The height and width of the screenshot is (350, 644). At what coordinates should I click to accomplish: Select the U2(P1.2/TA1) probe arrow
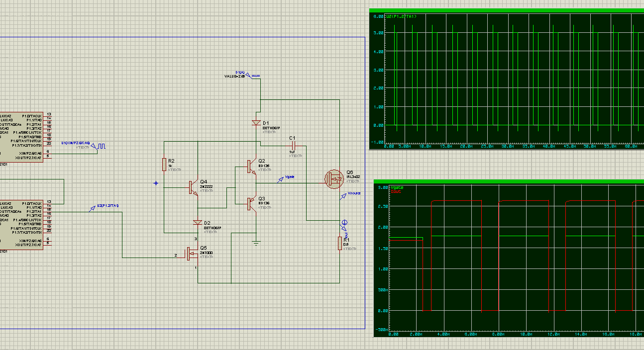pyautogui.click(x=93, y=209)
